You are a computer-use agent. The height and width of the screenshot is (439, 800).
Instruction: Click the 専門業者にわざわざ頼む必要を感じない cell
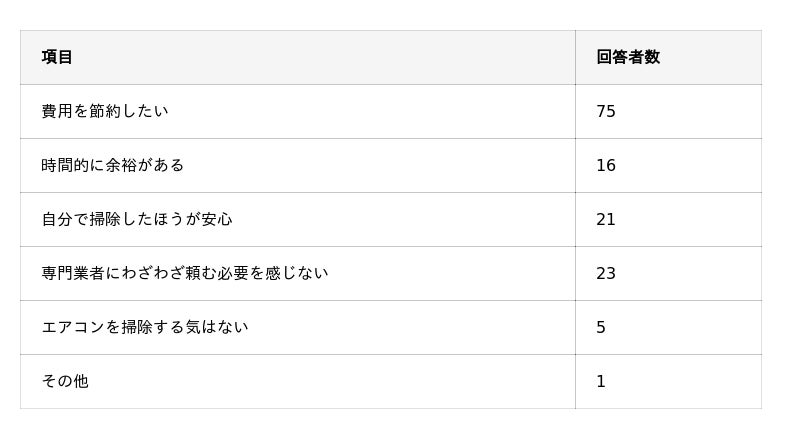tap(185, 273)
